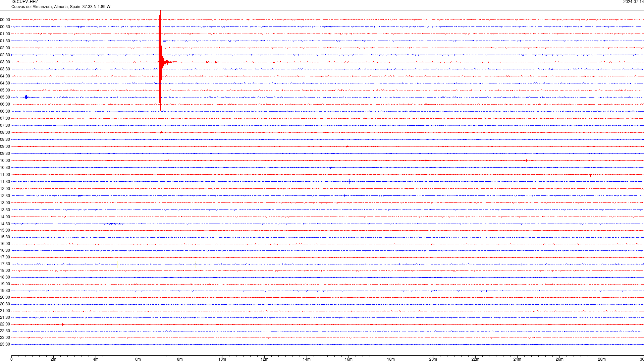Click the 16m tick label on the time axis
The image size is (644, 362).
click(348, 359)
